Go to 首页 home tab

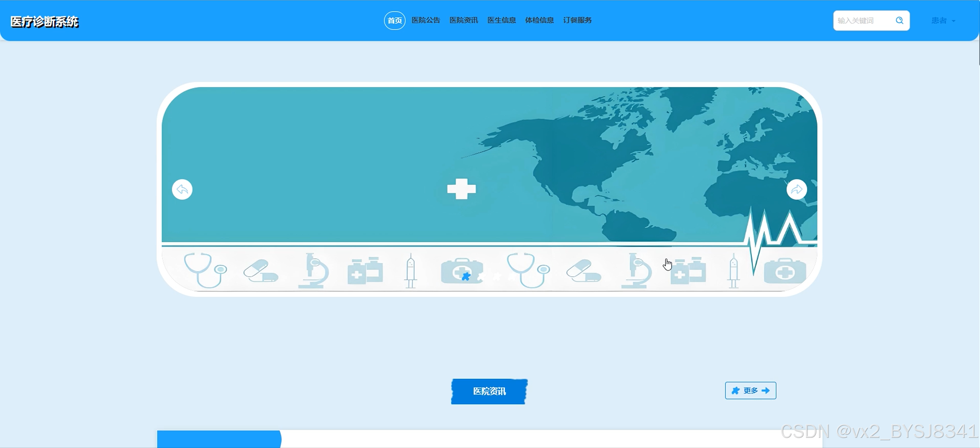pos(395,20)
